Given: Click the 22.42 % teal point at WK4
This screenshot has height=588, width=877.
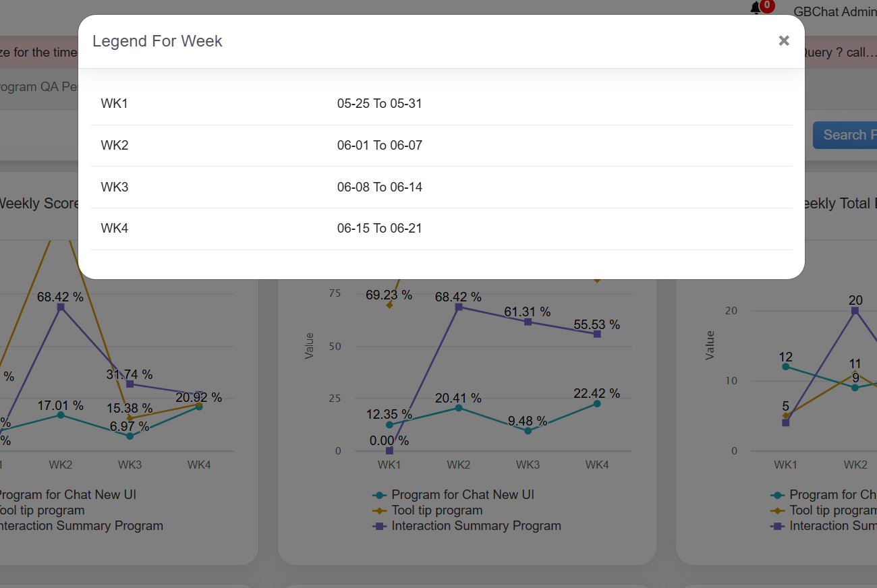Looking at the screenshot, I should [597, 404].
